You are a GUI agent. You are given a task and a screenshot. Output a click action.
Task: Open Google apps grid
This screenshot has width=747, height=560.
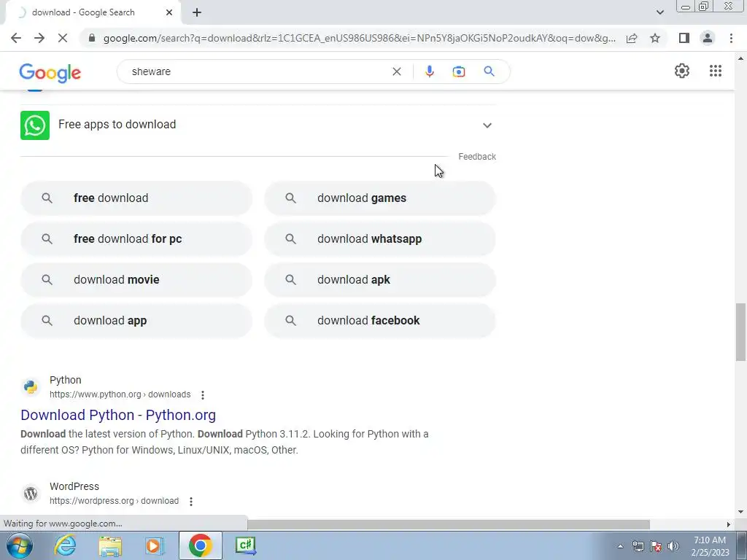715,71
